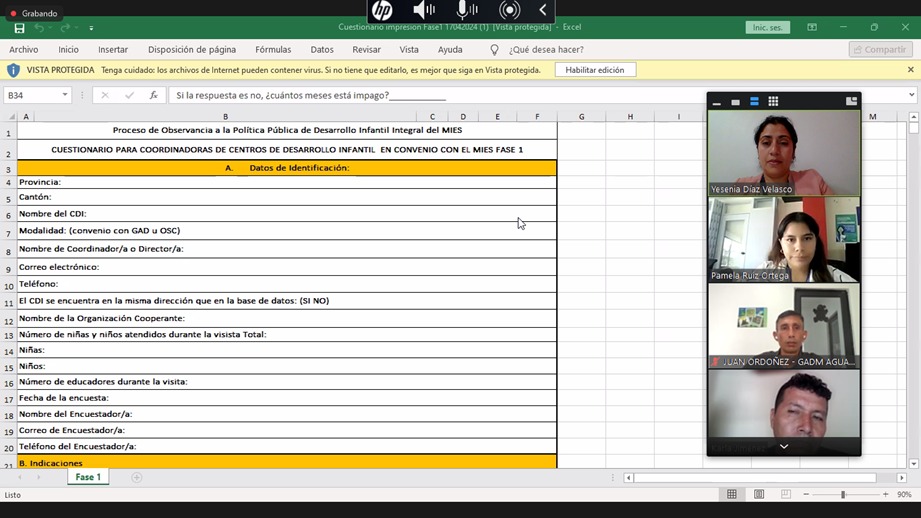Image resolution: width=921 pixels, height=518 pixels.
Task: Switch to Page Layout view in status bar
Action: coord(759,495)
